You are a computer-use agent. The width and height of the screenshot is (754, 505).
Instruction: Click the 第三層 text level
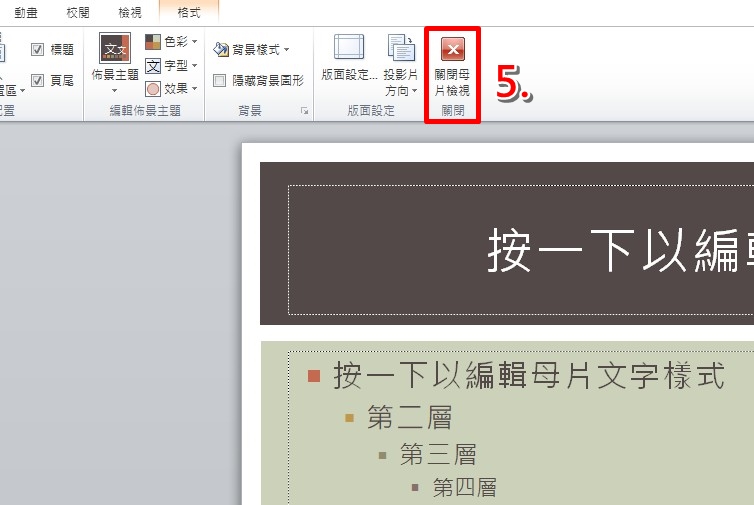438,454
